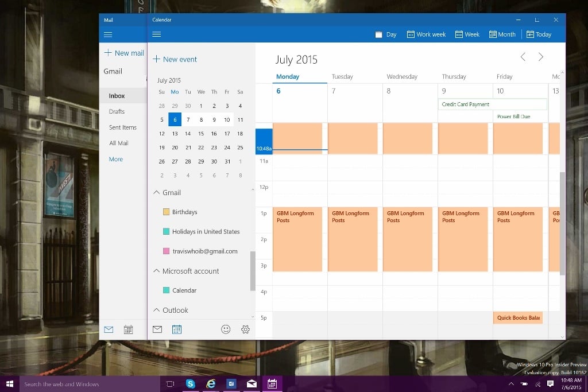Click Gmail account in Mail window
588x392 pixels.
pyautogui.click(x=113, y=71)
